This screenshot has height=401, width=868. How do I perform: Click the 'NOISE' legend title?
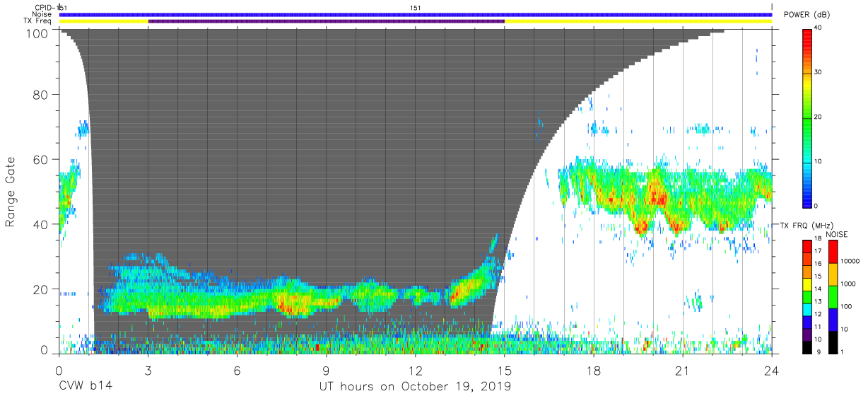click(836, 233)
